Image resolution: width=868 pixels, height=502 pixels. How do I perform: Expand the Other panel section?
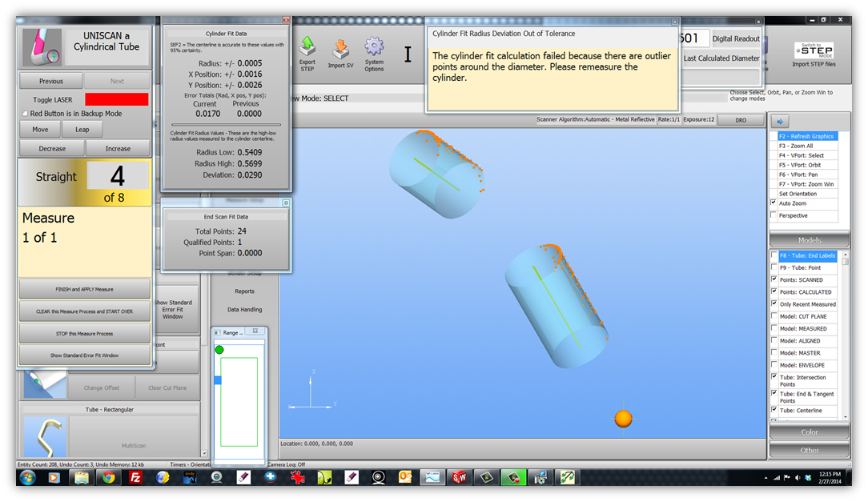pyautogui.click(x=809, y=450)
